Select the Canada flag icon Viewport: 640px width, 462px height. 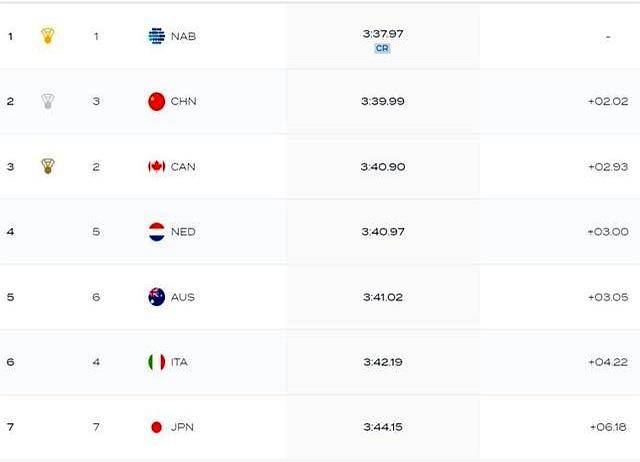pyautogui.click(x=156, y=166)
